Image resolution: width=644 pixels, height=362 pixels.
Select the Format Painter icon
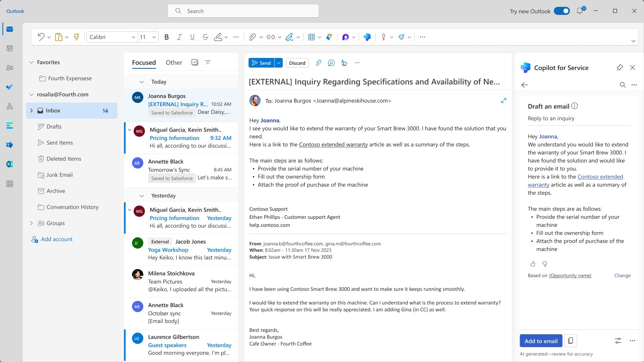(x=76, y=37)
